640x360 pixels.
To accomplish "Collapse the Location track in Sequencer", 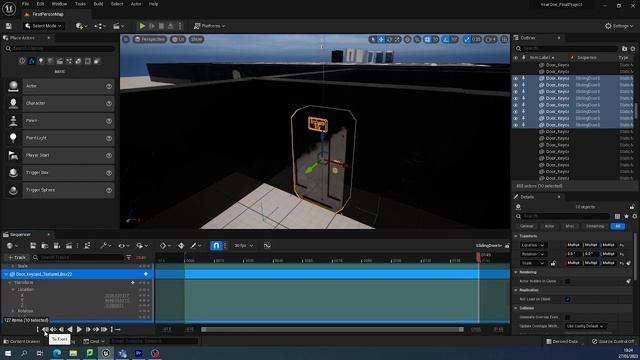I will (13, 289).
